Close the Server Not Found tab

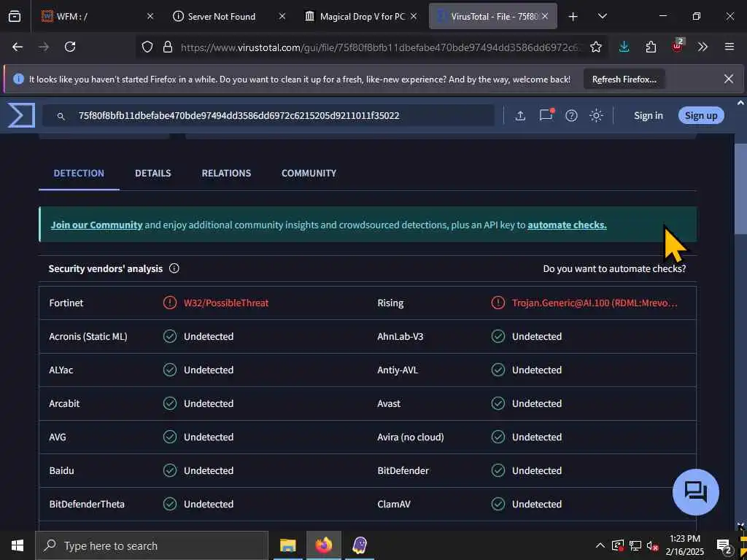pos(282,16)
